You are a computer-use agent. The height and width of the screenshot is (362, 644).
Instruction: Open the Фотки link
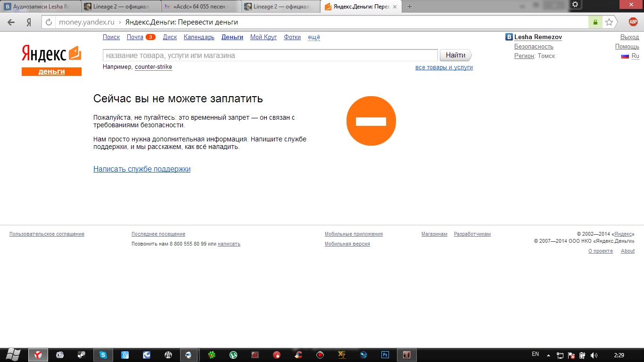(292, 37)
